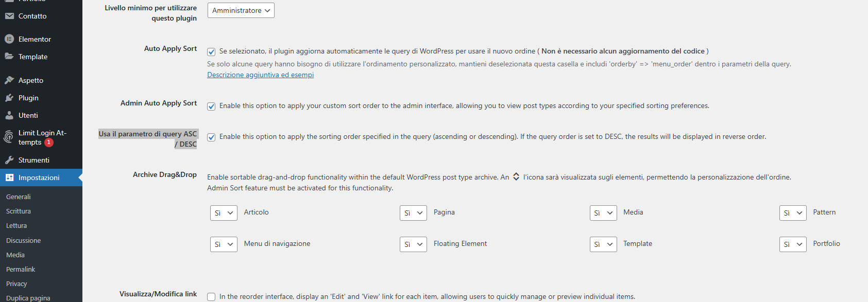Open the Permalink settings submenu item

[x=21, y=269]
